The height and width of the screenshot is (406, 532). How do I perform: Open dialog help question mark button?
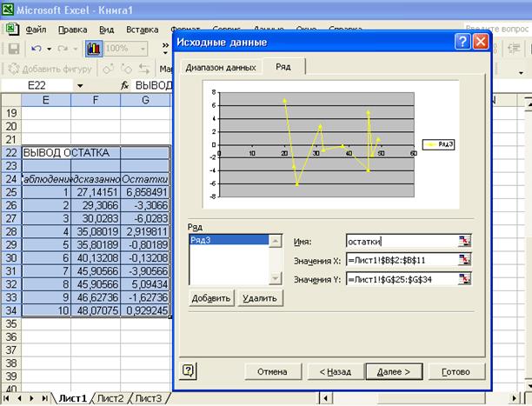pos(189,371)
